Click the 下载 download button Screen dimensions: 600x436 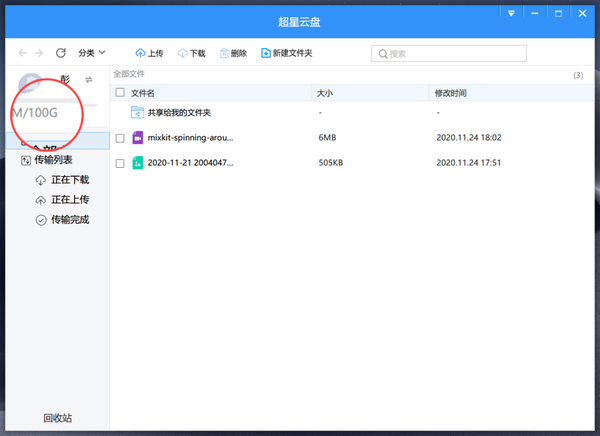(x=191, y=53)
